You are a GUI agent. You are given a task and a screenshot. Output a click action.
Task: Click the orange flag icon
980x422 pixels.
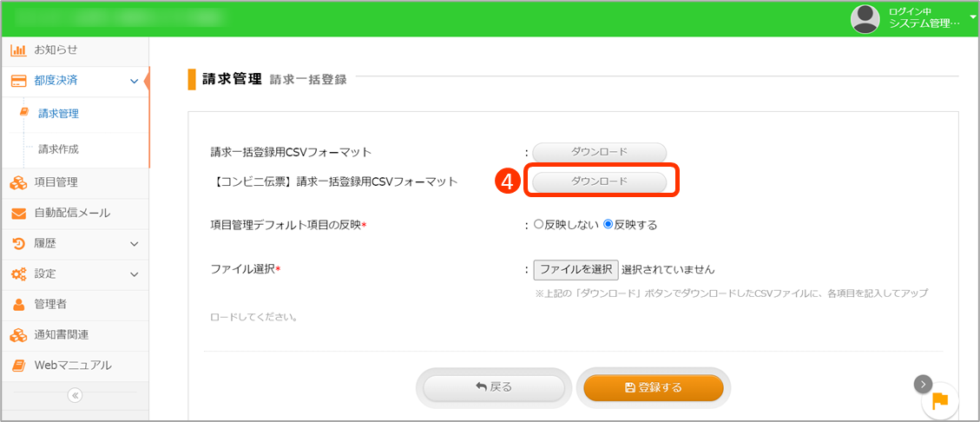(940, 401)
